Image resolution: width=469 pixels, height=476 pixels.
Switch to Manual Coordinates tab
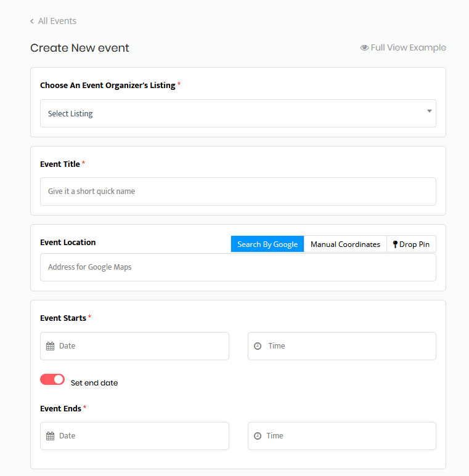[x=345, y=244]
